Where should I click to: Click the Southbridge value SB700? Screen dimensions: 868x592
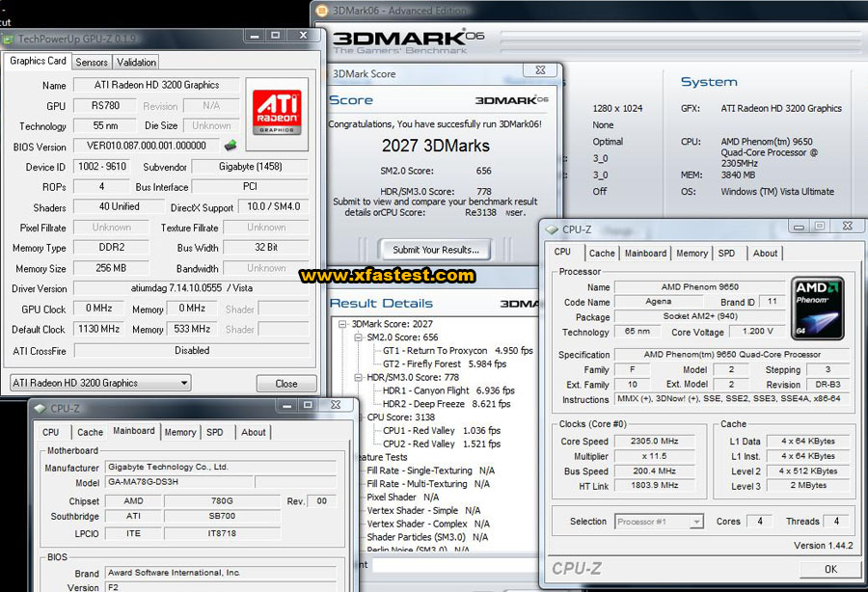click(222, 516)
